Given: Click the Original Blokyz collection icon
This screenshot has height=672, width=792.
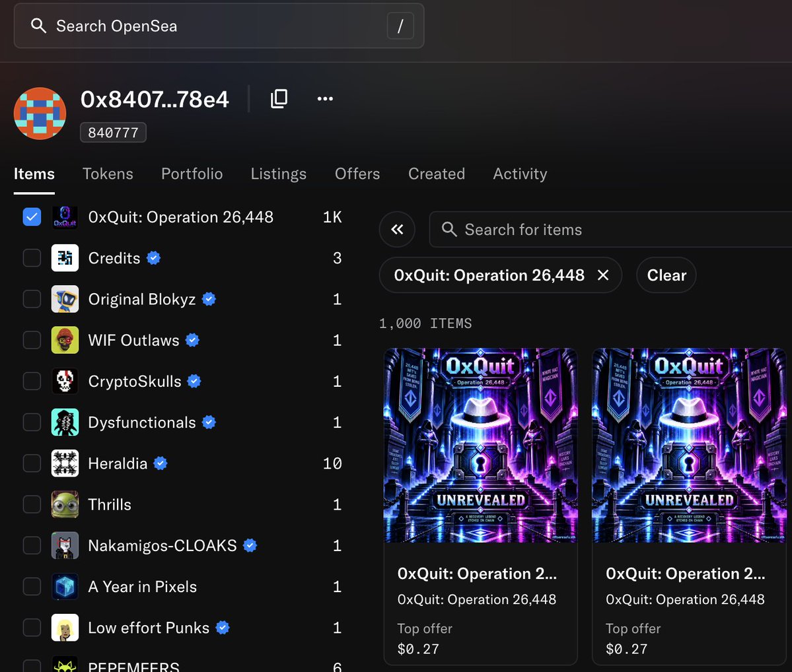Looking at the screenshot, I should pyautogui.click(x=65, y=299).
